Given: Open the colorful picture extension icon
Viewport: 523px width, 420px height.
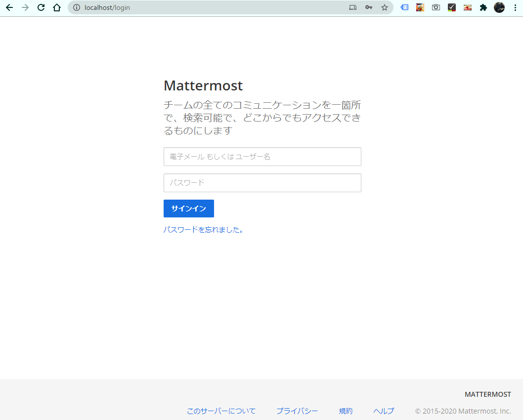Looking at the screenshot, I should point(420,7).
